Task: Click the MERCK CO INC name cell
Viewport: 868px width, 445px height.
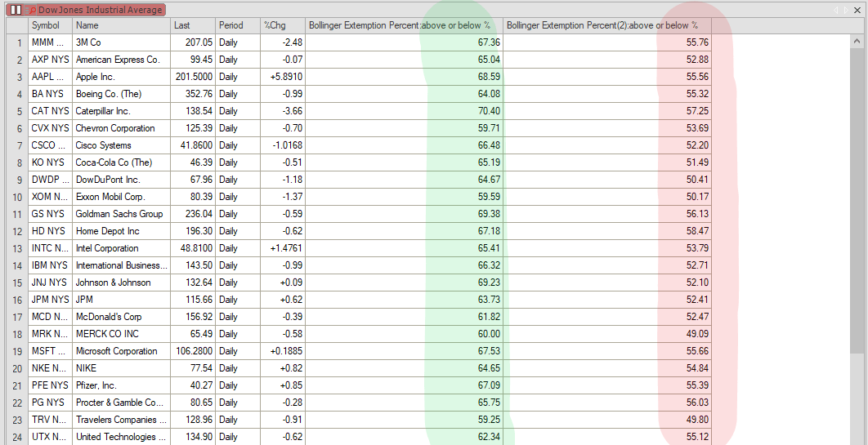Action: pyautogui.click(x=121, y=334)
